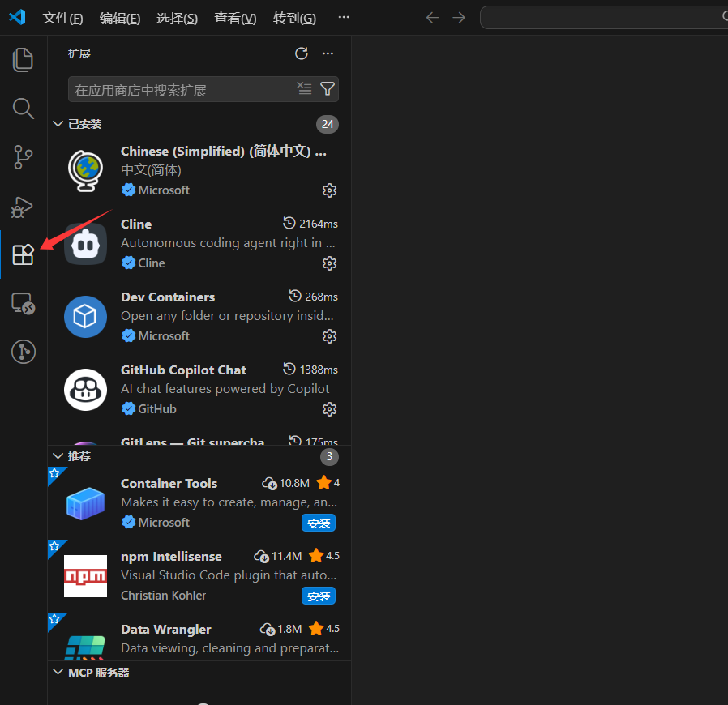
Task: Click the Chinese language pack globe icon
Action: tap(85, 171)
